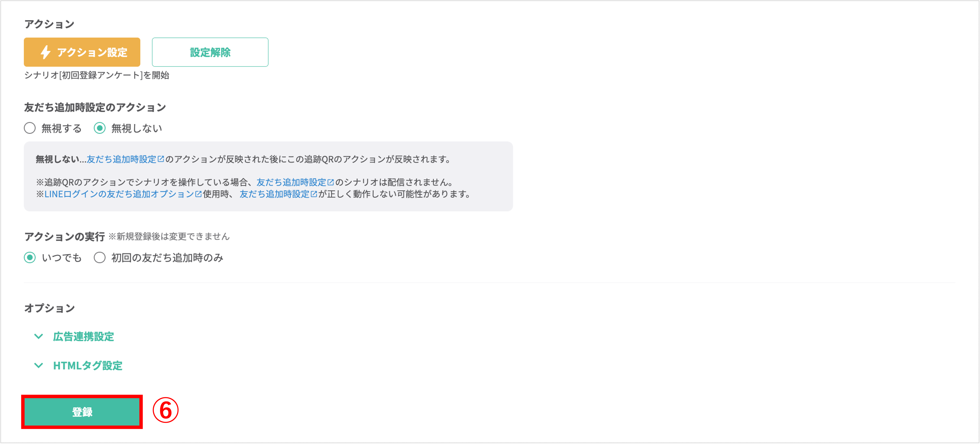980x445 pixels.
Task: Click the lightning bolt icon on アクション設定
Action: pos(46,52)
